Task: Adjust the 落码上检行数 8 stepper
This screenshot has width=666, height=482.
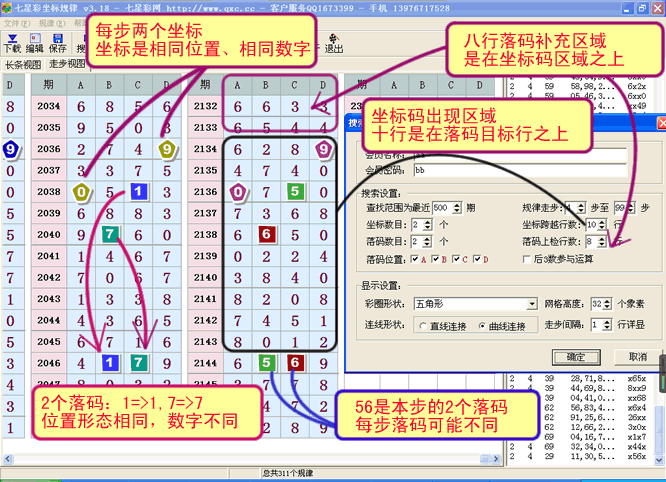Action: coord(601,242)
